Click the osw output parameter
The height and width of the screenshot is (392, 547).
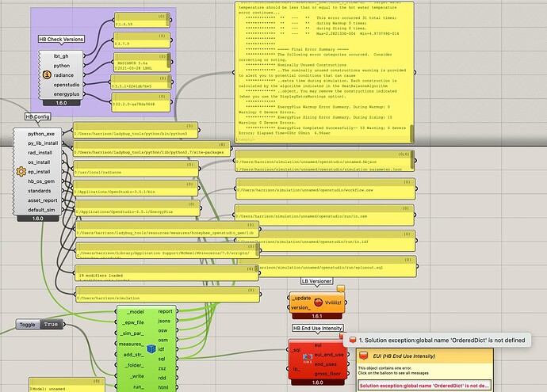[163, 330]
